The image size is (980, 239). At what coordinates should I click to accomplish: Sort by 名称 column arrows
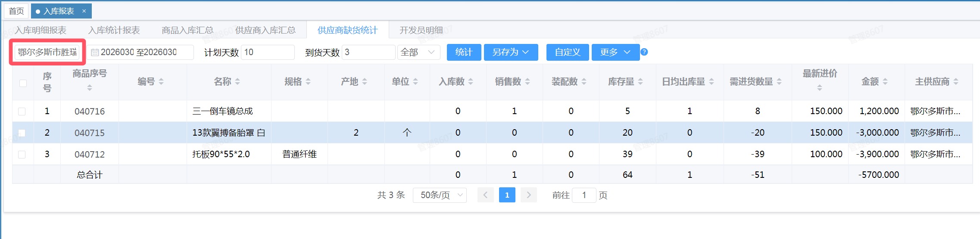[237, 81]
